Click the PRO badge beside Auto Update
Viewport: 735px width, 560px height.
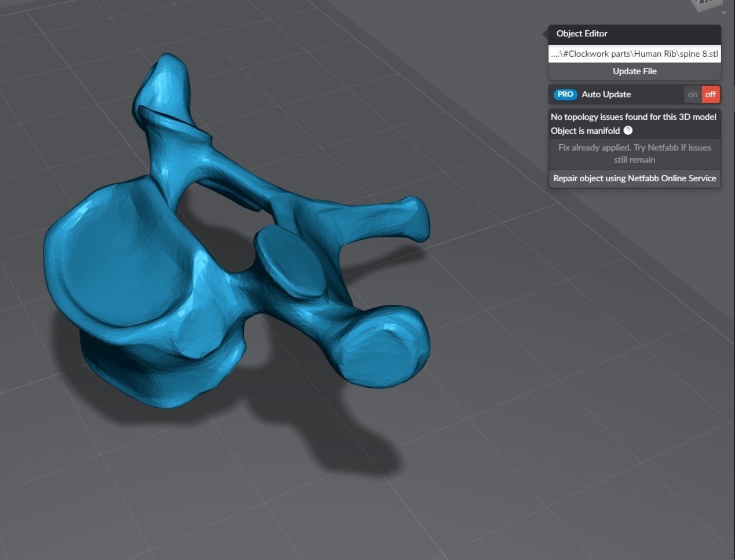tap(565, 94)
